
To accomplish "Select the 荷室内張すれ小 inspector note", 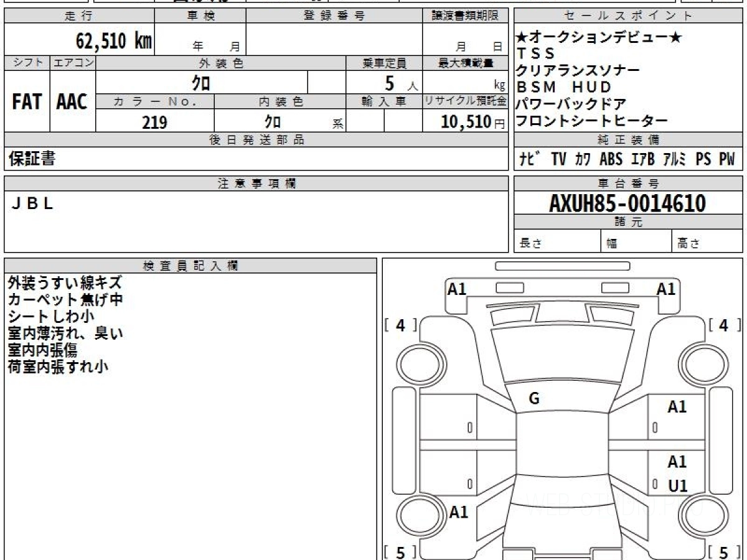I will 58,367.
